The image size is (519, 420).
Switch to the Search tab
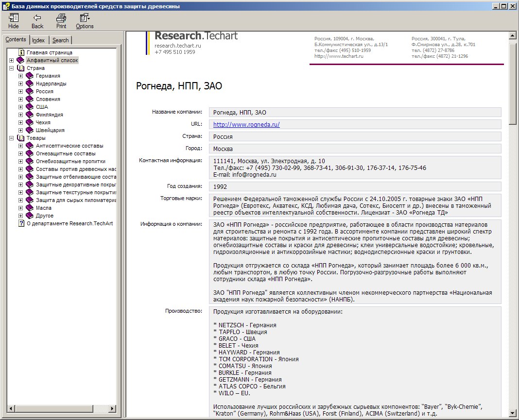61,40
